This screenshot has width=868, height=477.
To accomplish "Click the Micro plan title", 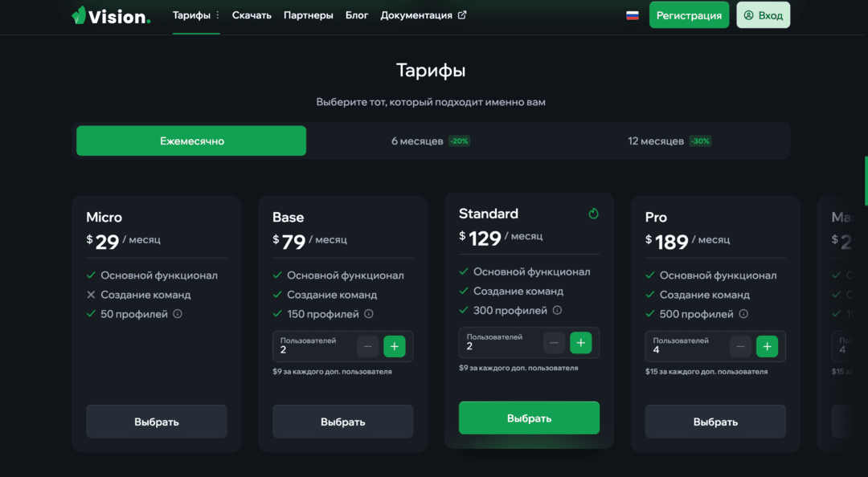I will 104,217.
